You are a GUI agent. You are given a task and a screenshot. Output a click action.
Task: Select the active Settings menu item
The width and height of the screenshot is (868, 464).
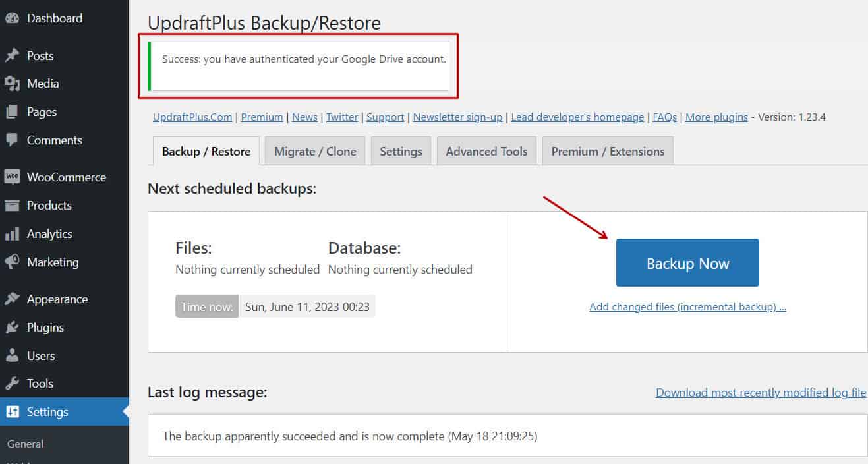[x=65, y=412]
